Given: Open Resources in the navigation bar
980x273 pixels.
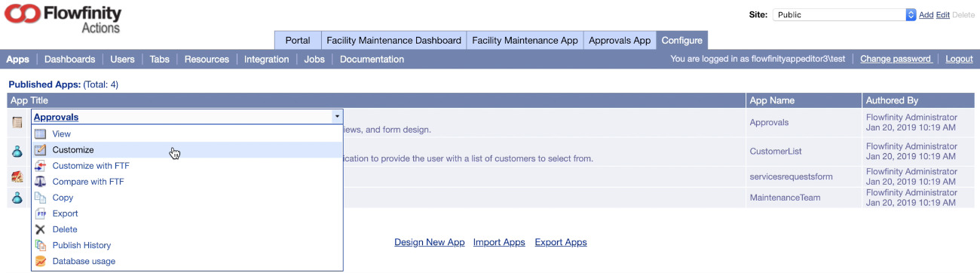Looking at the screenshot, I should (x=207, y=60).
